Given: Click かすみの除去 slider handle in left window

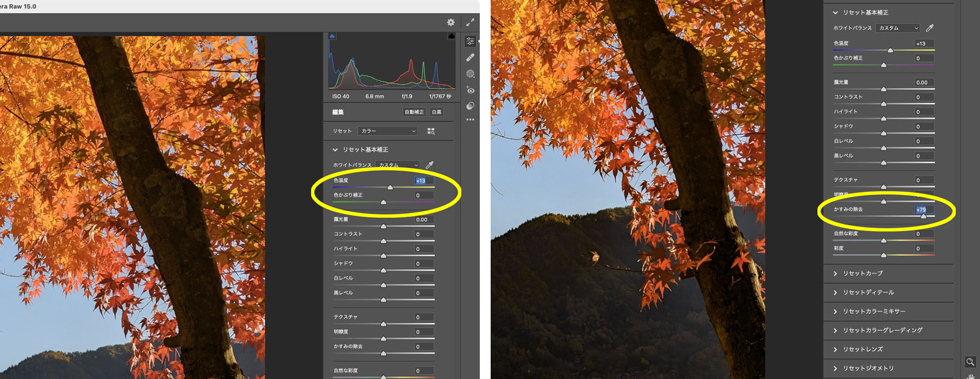Looking at the screenshot, I should click(384, 353).
